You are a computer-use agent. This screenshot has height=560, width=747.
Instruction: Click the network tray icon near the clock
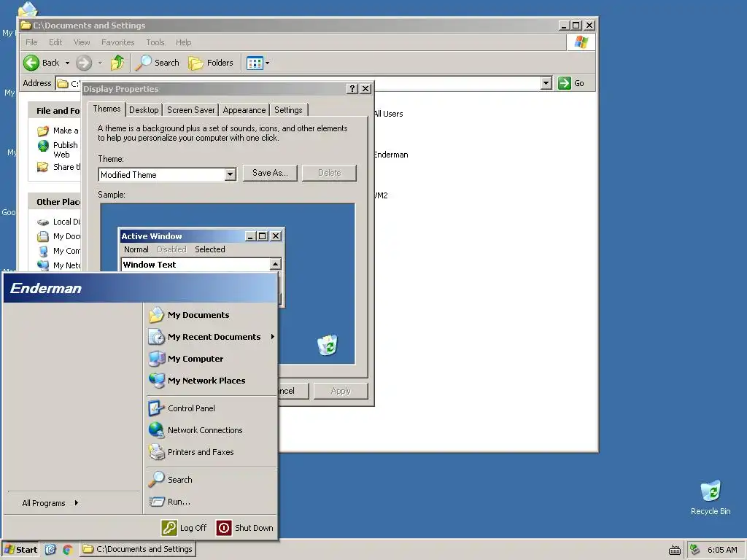(x=695, y=550)
